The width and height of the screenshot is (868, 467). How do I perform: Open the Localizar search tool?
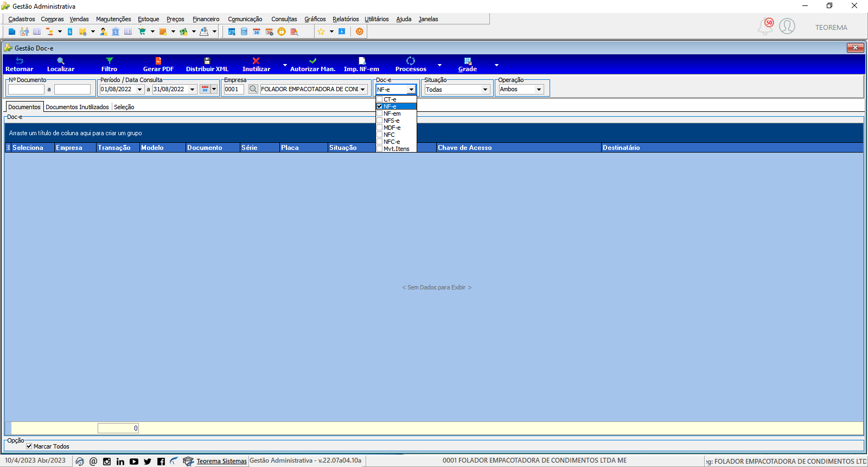tap(61, 65)
